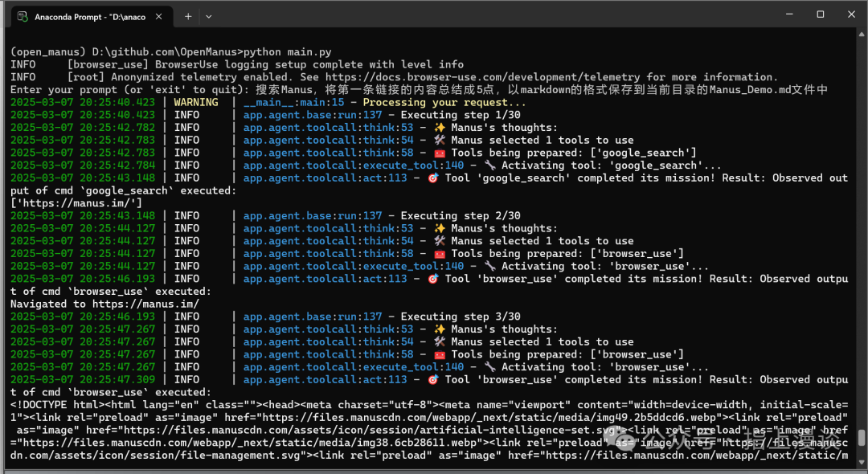
Task: Click 'Executing step 2/30' text
Action: point(461,215)
